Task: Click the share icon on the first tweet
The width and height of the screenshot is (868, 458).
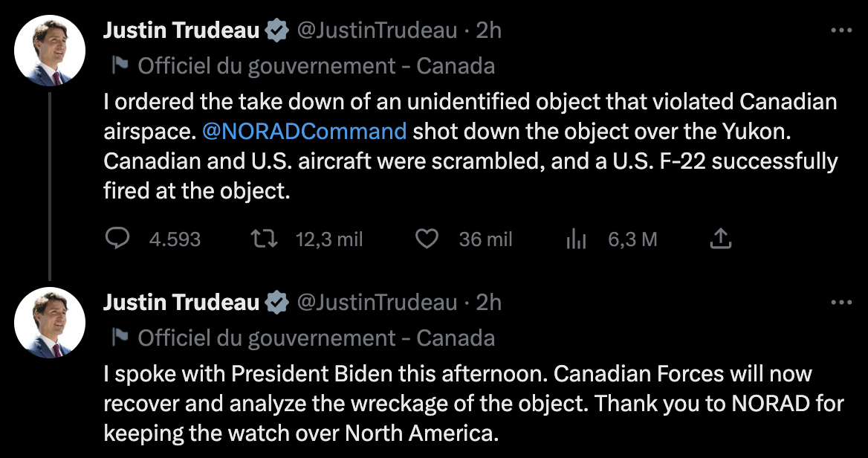Action: [x=721, y=239]
